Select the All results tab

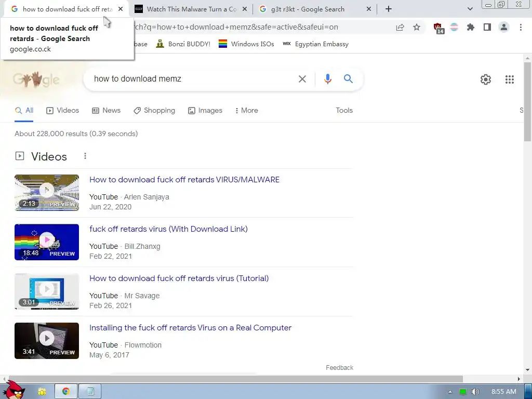click(x=24, y=110)
